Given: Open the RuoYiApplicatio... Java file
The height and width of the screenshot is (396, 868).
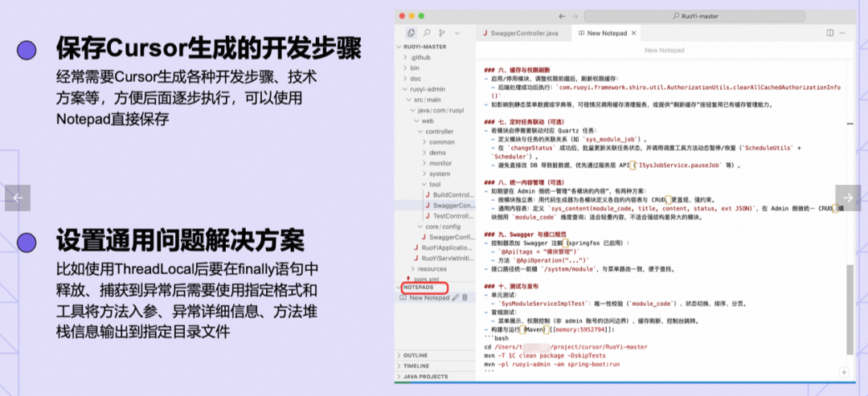Looking at the screenshot, I should [x=445, y=247].
